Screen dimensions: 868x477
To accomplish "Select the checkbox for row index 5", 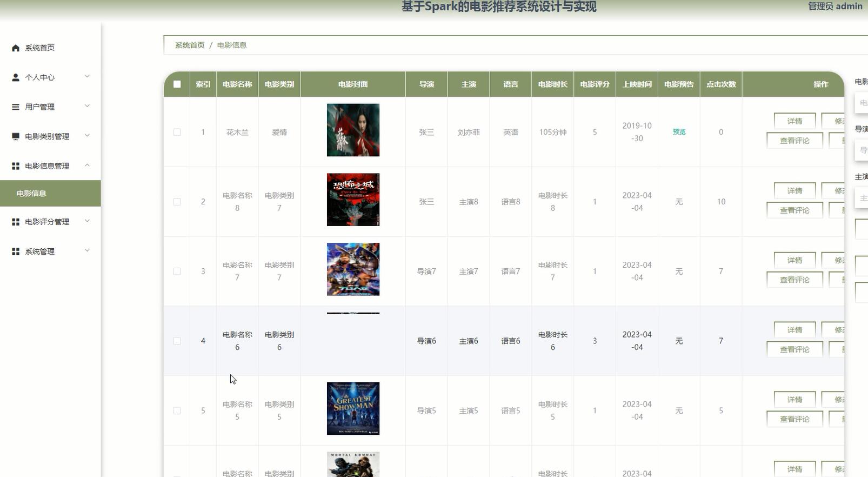I will [x=177, y=410].
